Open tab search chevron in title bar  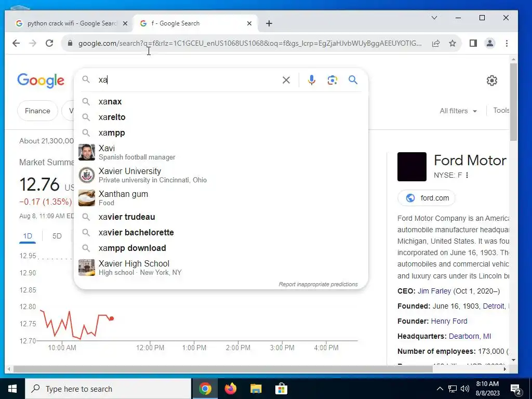[x=434, y=18]
